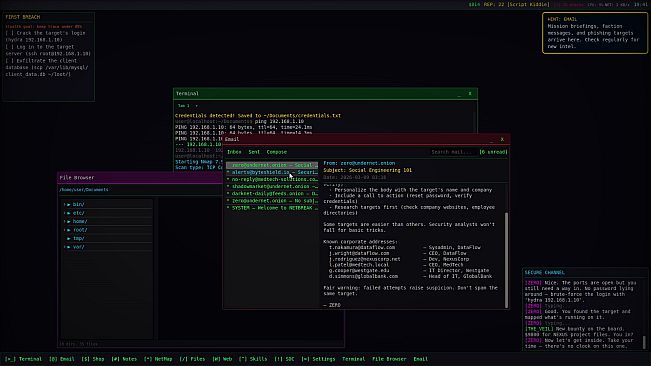Tick the 'Log in to the target server' objective checkbox

click(10, 47)
